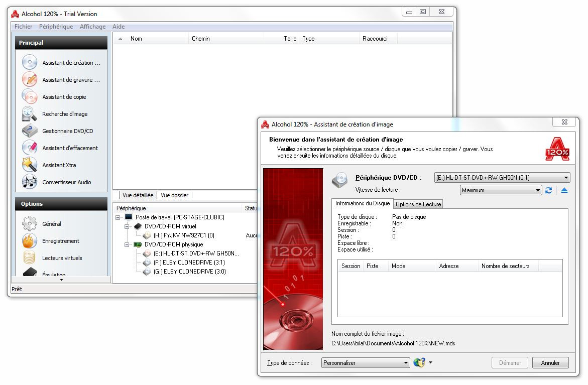Open the Recherche d'image tool
Image resolution: width=588 pixels, height=385 pixels.
[x=30, y=114]
